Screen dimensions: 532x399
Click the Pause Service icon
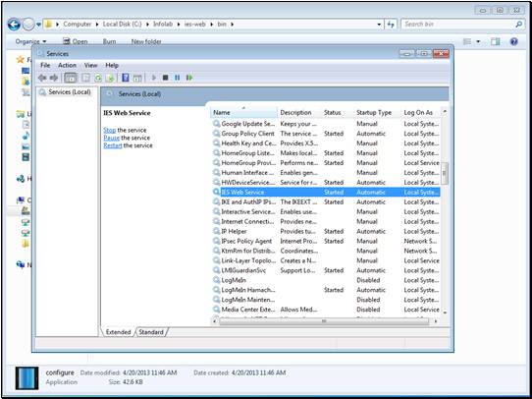[177, 78]
